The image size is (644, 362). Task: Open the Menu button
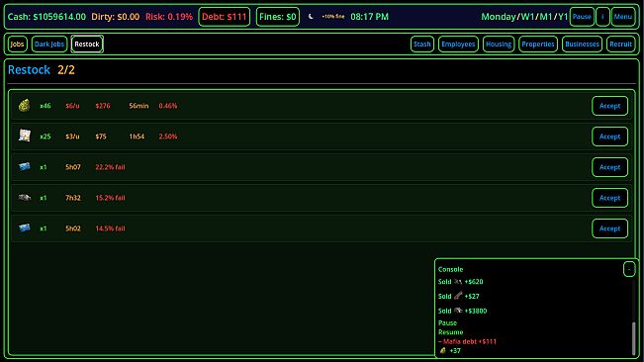[x=623, y=17]
